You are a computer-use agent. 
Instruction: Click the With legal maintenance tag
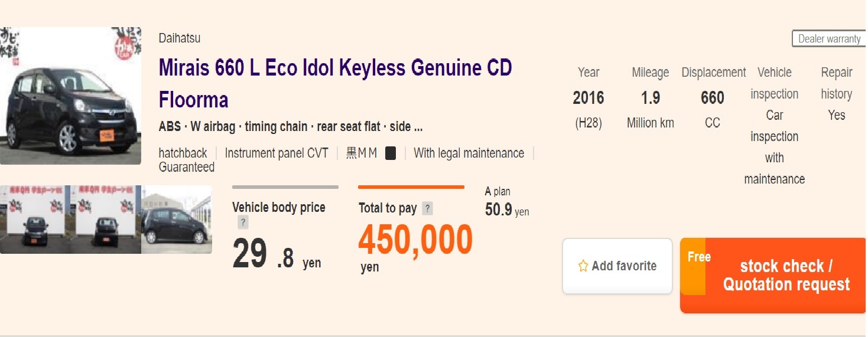469,153
